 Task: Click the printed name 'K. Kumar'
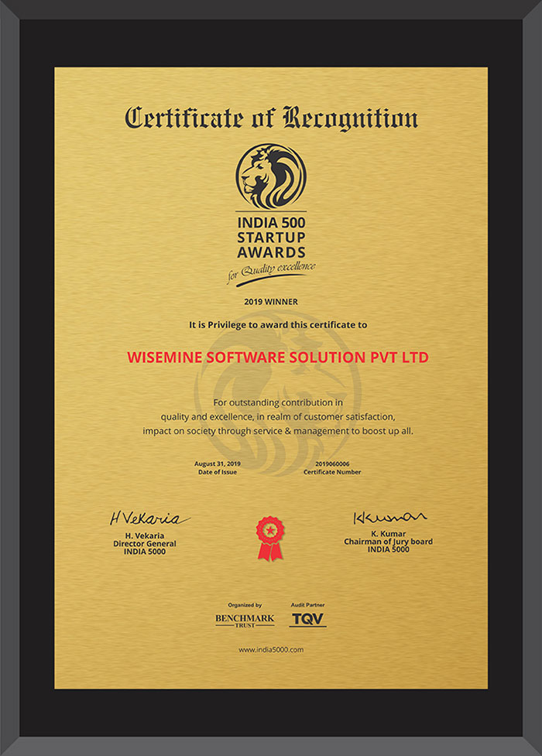click(x=388, y=534)
